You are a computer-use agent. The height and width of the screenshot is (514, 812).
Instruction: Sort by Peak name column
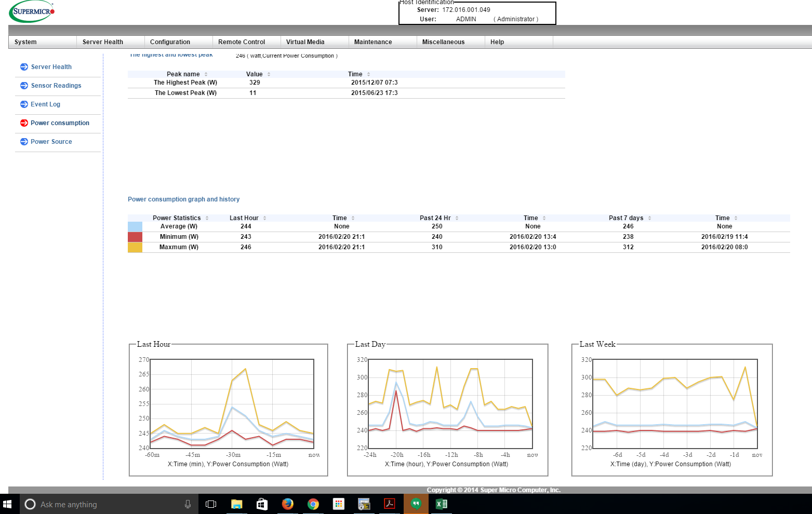(187, 74)
